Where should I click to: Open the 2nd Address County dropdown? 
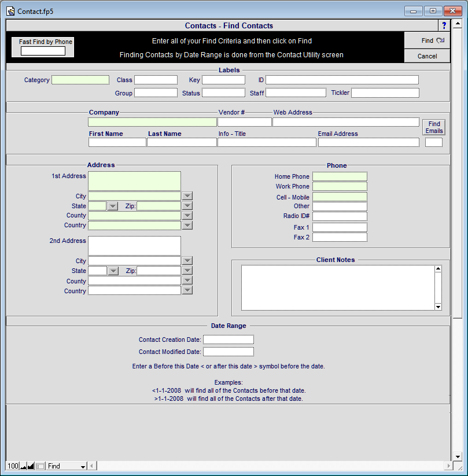tap(187, 281)
